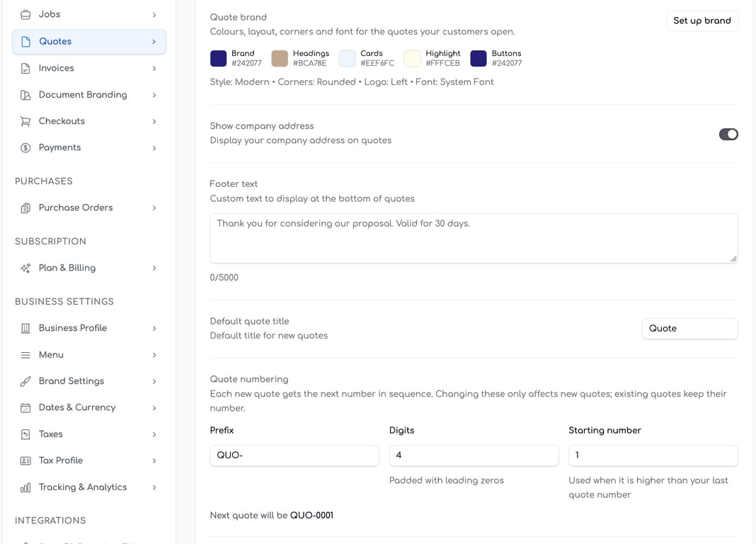Click the Tax Profile ID card icon

point(25,461)
